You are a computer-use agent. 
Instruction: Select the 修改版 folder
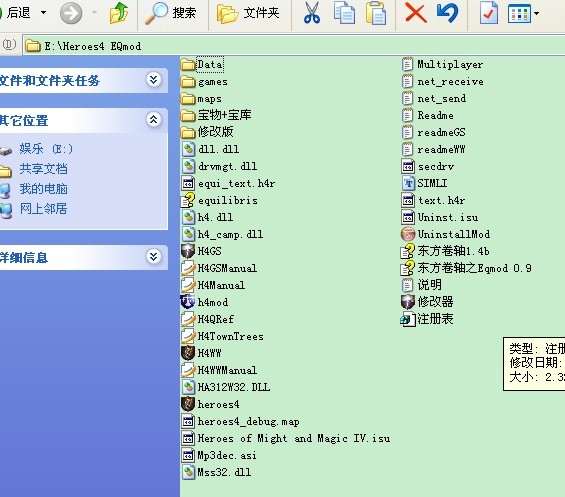[207, 132]
